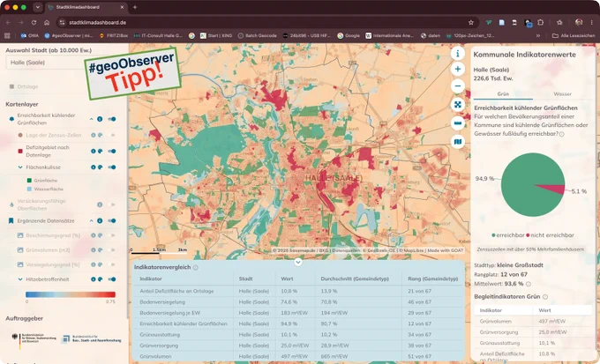Switch to the Grün tab
The height and width of the screenshot is (364, 600).
point(503,93)
